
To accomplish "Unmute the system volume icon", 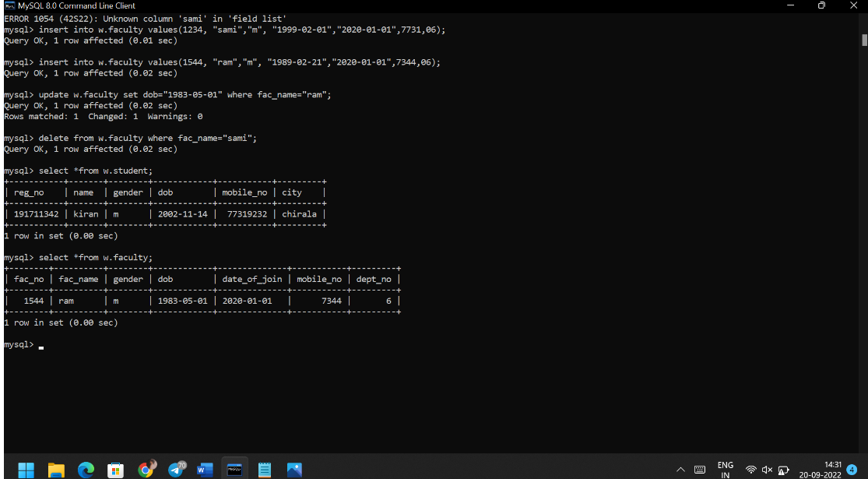I will (767, 469).
